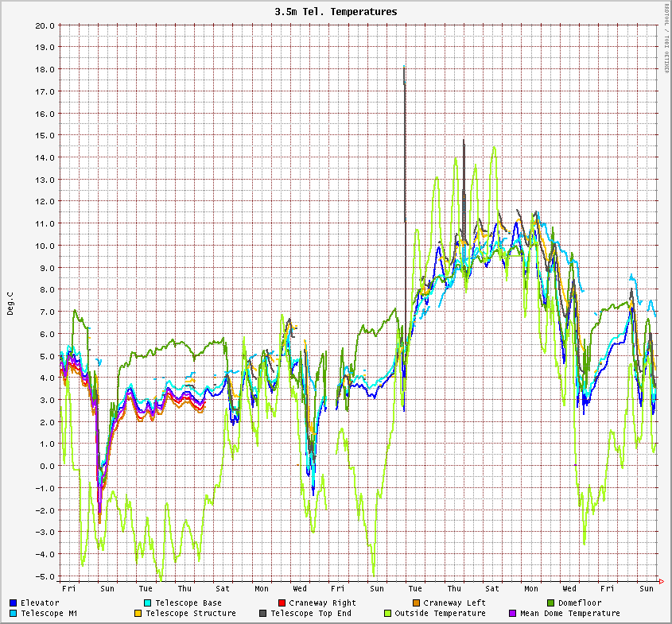Screen dimensions: 672x624
Task: Click the red Craneway Right legend swatch
Action: [282, 603]
